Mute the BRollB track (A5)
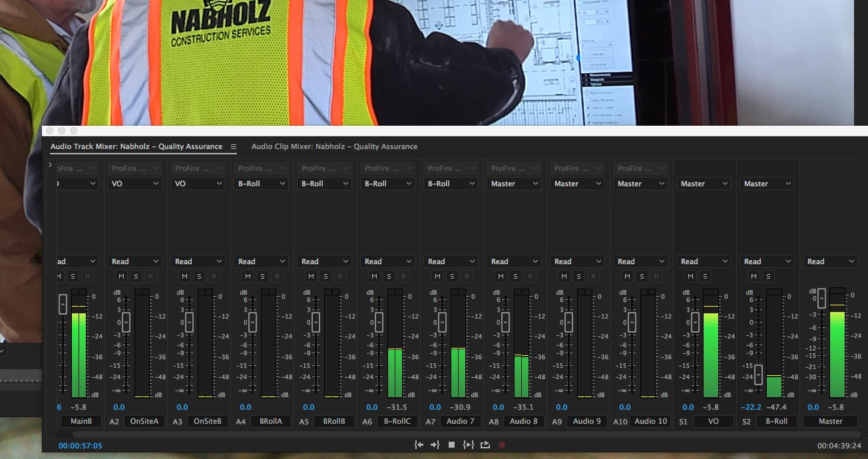 pos(311,277)
